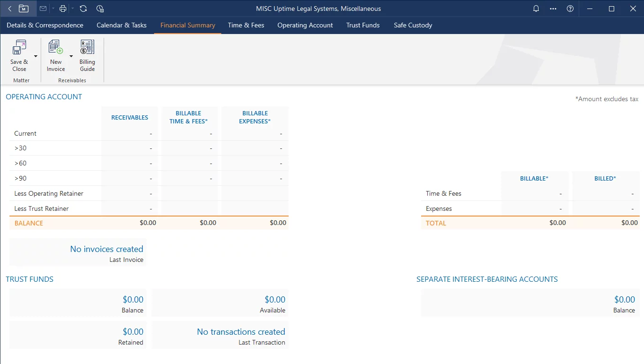The width and height of the screenshot is (644, 364).
Task: Open notifications with the bell icon
Action: (x=536, y=9)
